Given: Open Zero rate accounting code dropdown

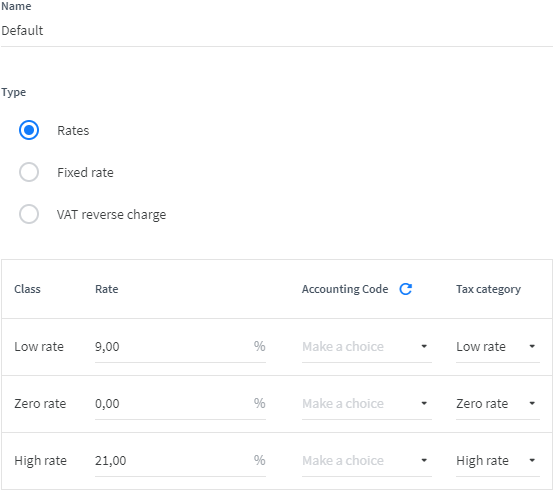Looking at the screenshot, I should [367, 404].
